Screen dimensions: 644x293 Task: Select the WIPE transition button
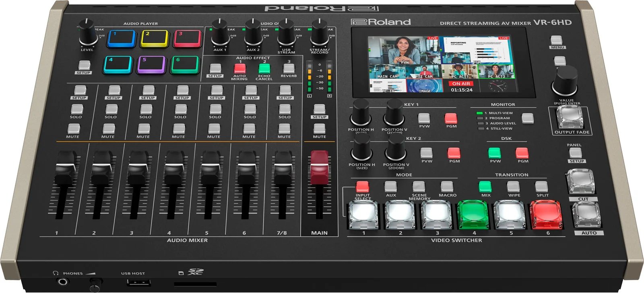pyautogui.click(x=513, y=186)
